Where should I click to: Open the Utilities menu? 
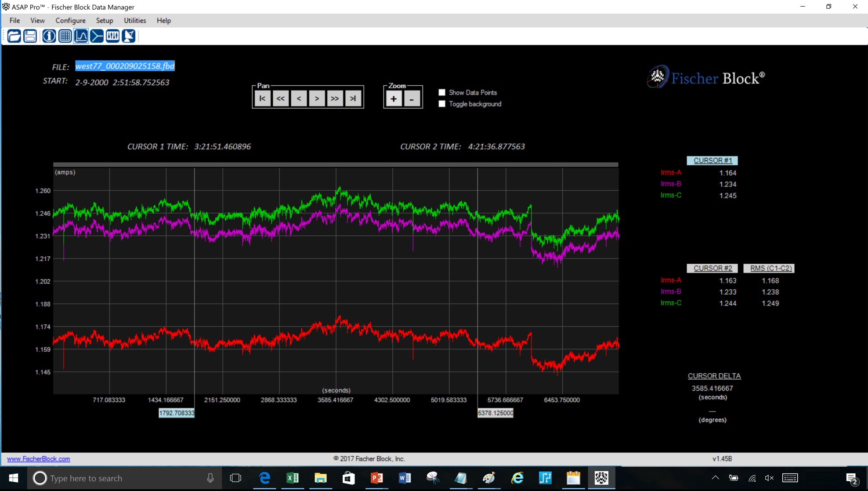134,21
